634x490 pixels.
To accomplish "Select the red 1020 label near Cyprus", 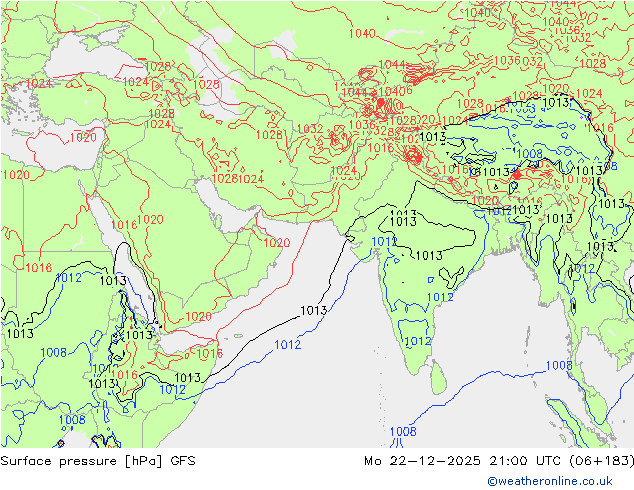I will tap(83, 137).
